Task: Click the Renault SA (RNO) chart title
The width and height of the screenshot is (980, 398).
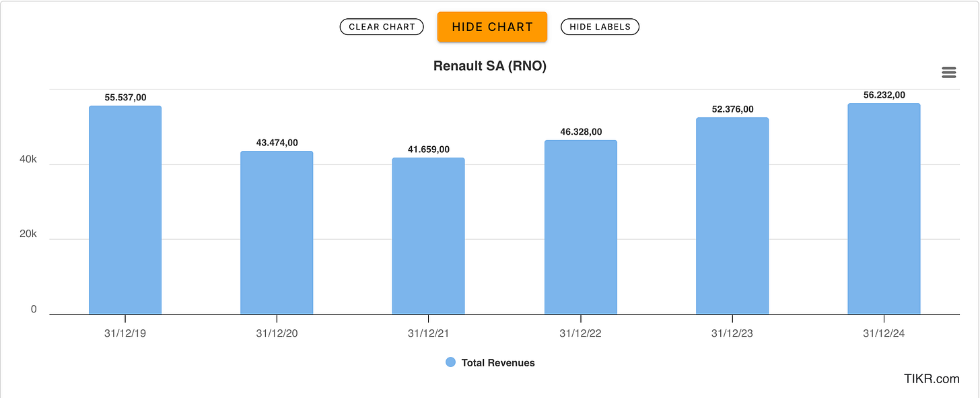Action: click(x=489, y=66)
